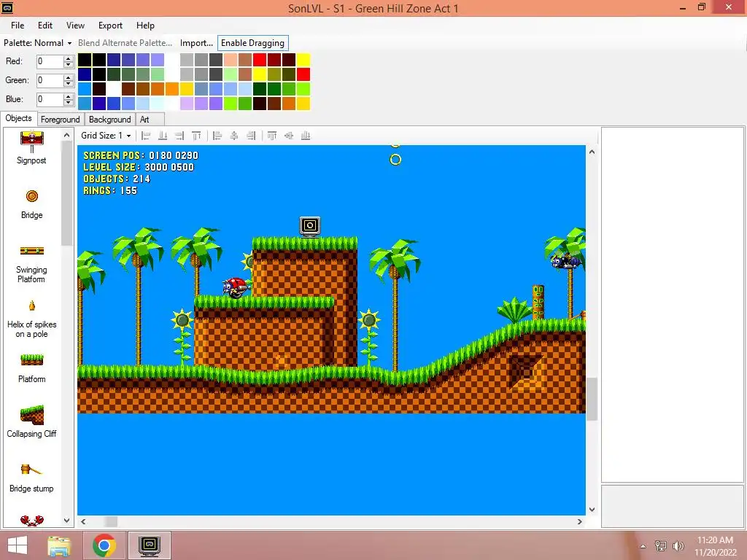Click the level canvas vertical scroll-down arrow
Screen dimensions: 747x560
[x=592, y=510]
